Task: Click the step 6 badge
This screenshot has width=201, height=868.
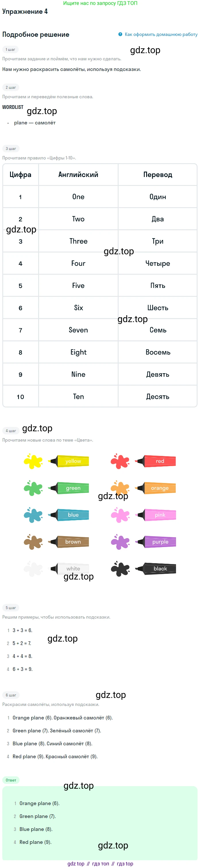Action: (x=11, y=695)
